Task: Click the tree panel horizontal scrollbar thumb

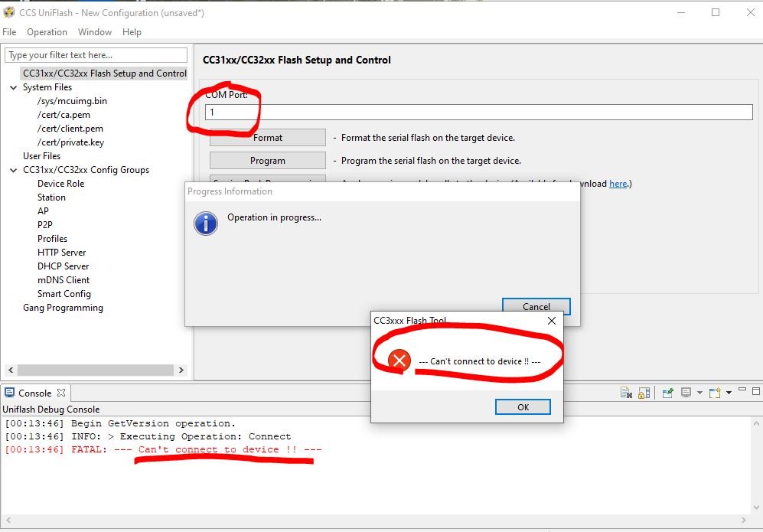Action: 96,370
